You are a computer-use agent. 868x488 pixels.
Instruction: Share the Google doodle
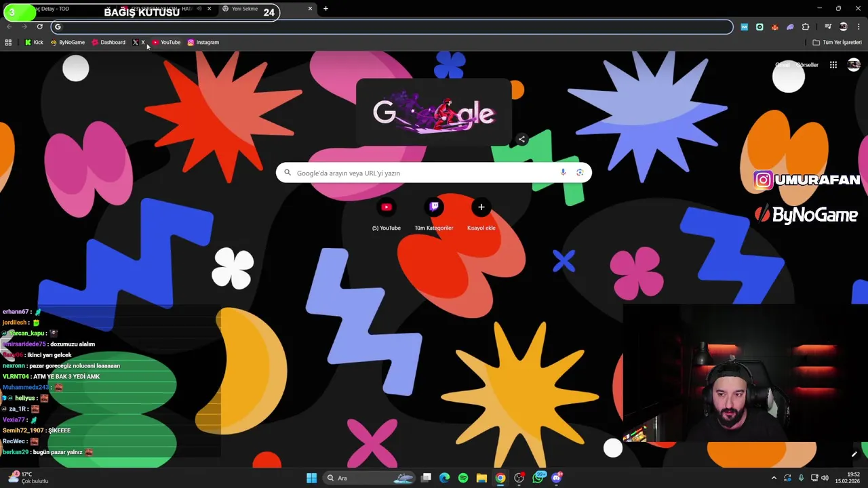tap(521, 140)
